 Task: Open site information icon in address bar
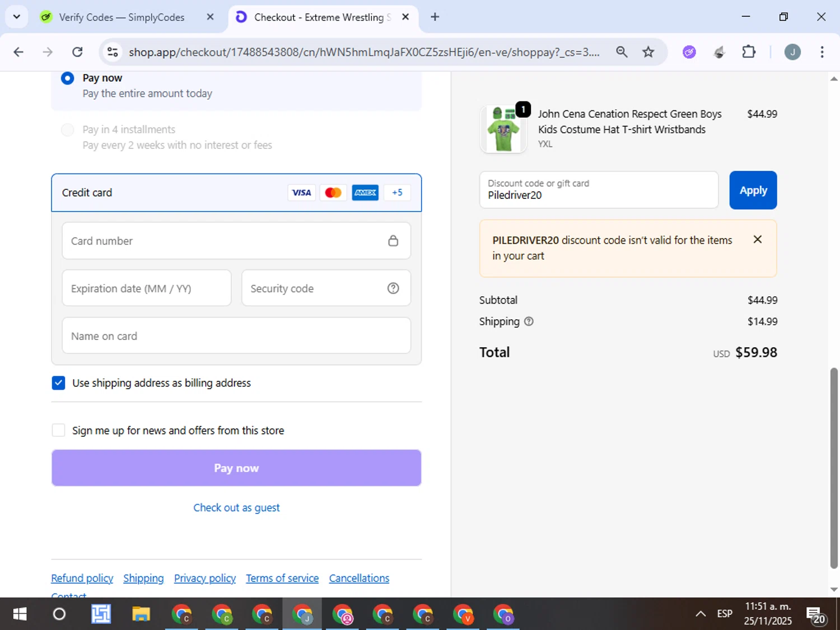pyautogui.click(x=113, y=52)
